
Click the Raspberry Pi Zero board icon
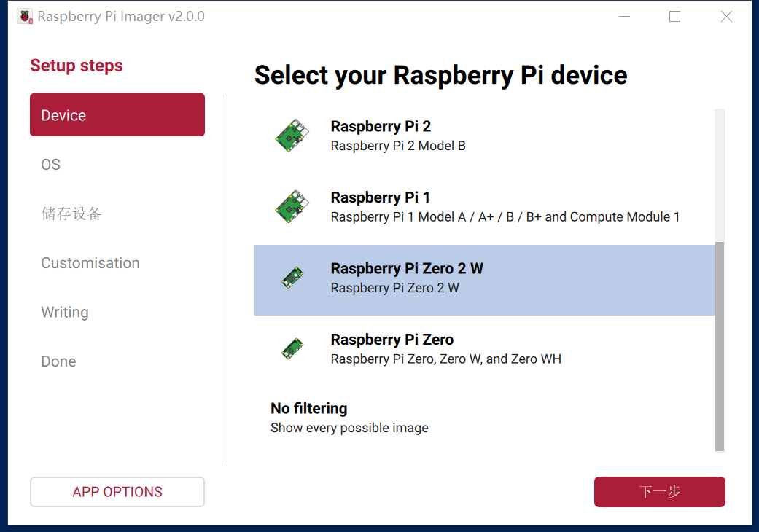[292, 349]
